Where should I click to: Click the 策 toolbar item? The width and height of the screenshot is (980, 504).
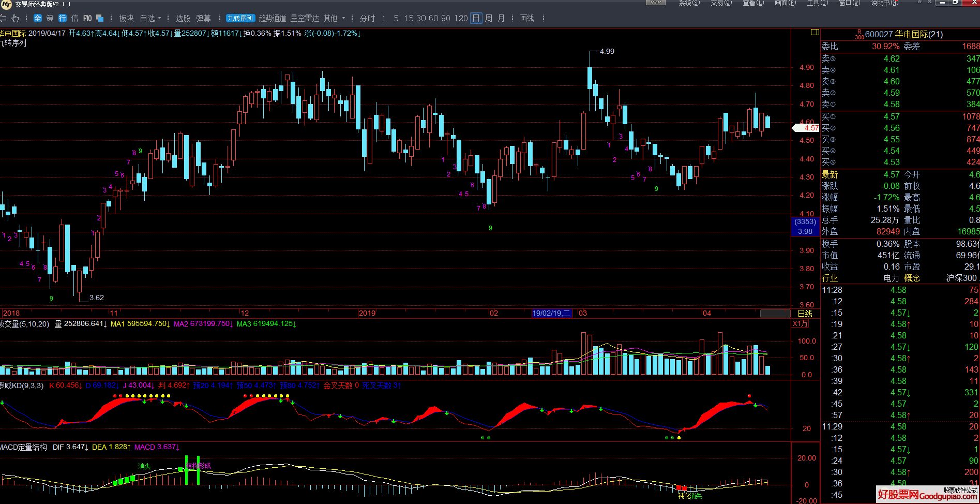(50, 18)
